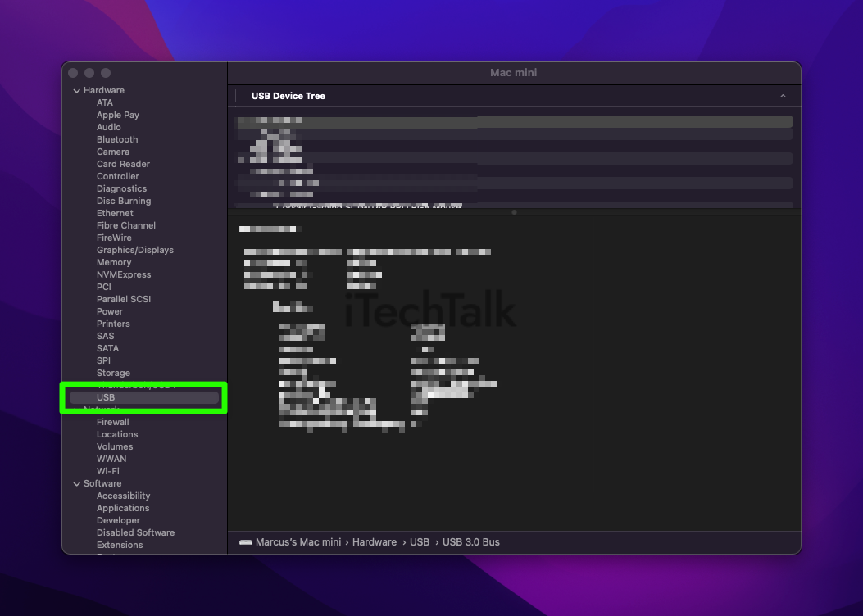Collapse the Software section in the sidebar
863x616 pixels.
pyautogui.click(x=76, y=484)
